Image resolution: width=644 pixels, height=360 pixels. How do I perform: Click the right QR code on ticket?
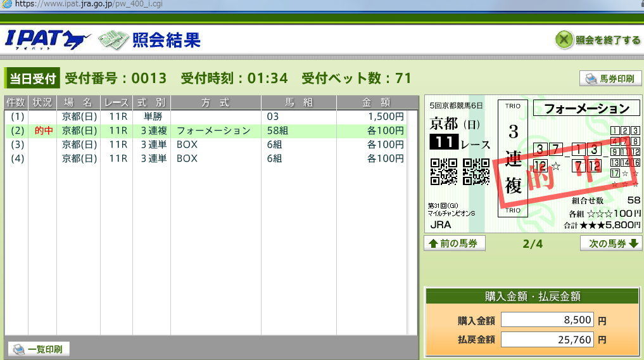coord(476,172)
